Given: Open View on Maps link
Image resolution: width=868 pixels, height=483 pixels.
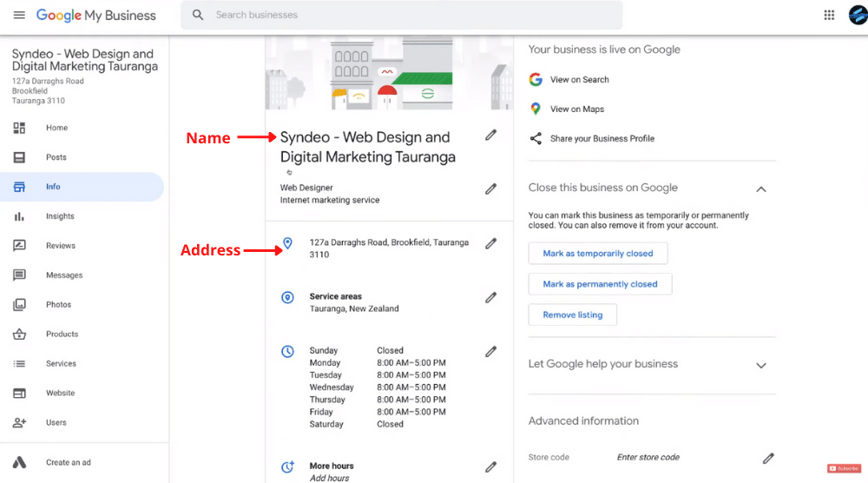Looking at the screenshot, I should click(577, 109).
